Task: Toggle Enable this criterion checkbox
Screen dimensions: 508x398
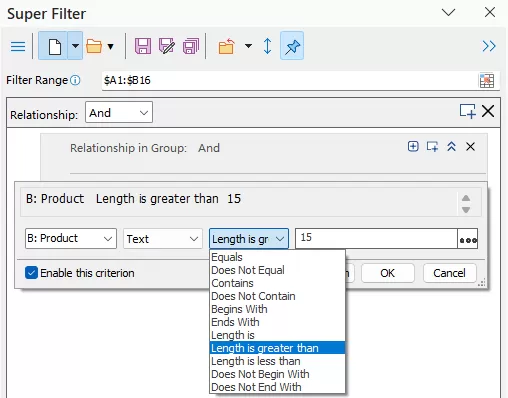Action: [31, 273]
